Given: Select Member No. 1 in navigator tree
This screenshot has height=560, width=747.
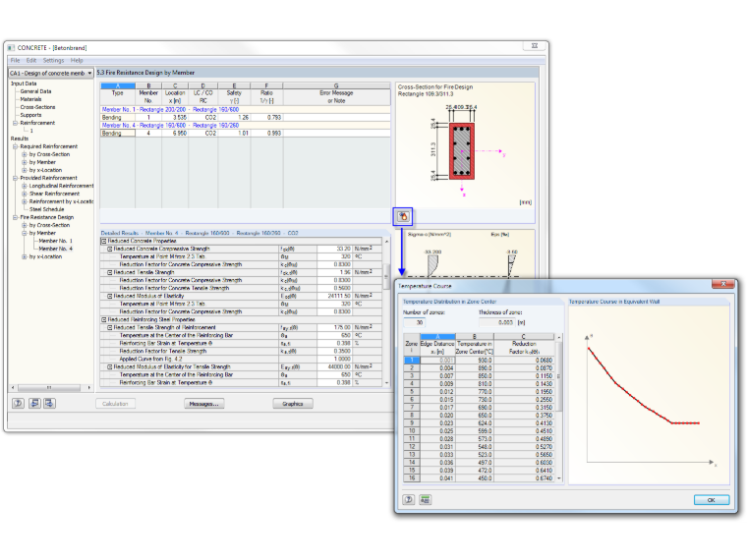Looking at the screenshot, I should (x=55, y=241).
